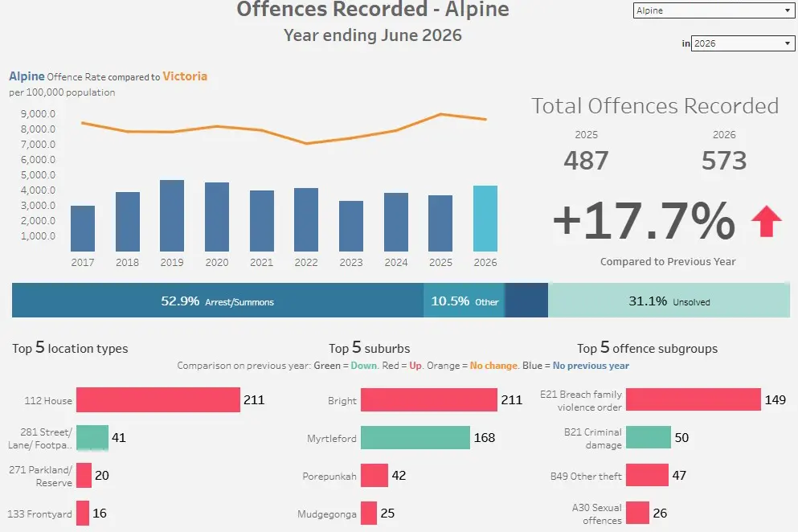
Task: Click the blue 'Alpine' legend label
Action: pyautogui.click(x=27, y=76)
